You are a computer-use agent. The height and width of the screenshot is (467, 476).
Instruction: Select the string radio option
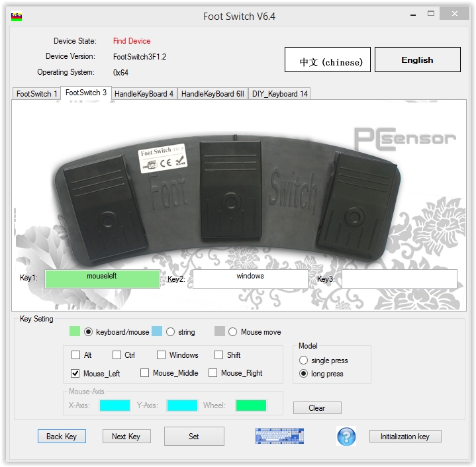click(170, 332)
